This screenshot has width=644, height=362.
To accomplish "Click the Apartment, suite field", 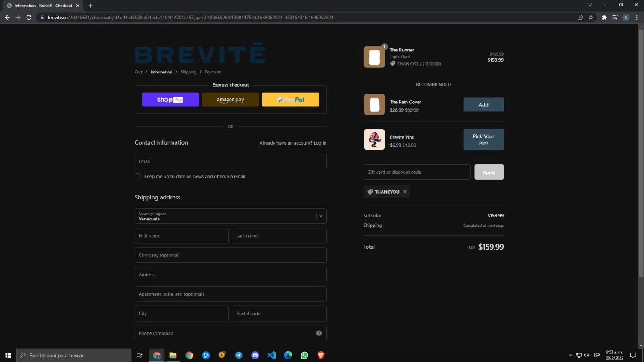I will point(231,294).
